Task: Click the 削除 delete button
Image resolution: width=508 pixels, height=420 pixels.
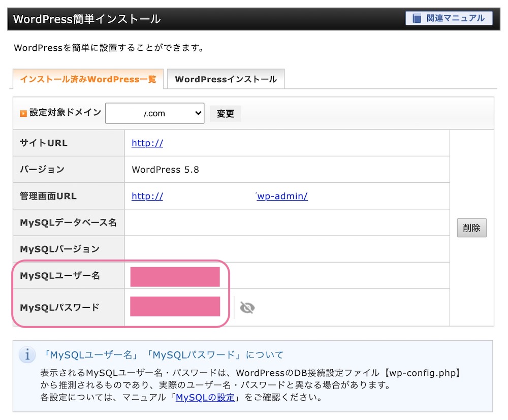Action: pos(472,228)
